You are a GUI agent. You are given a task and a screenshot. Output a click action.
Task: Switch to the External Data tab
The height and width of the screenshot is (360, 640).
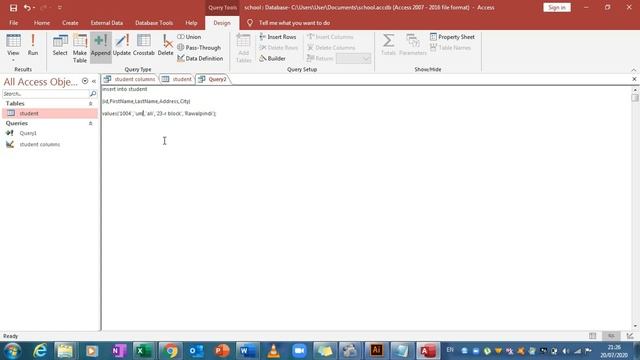107,23
